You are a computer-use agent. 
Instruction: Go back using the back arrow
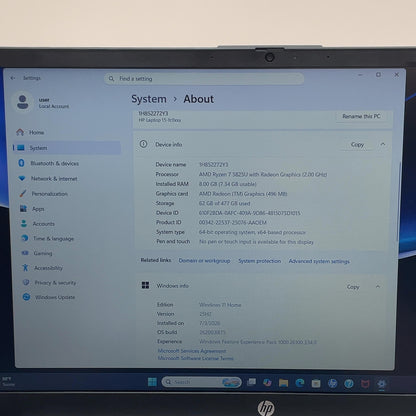click(x=13, y=78)
